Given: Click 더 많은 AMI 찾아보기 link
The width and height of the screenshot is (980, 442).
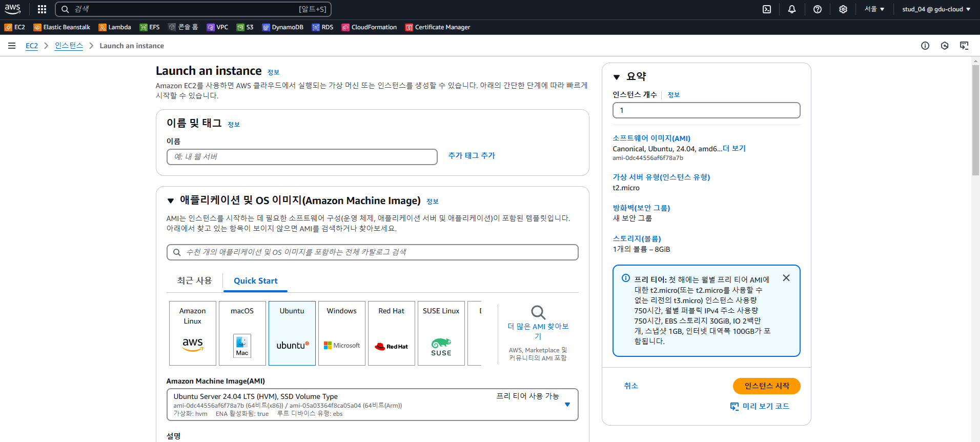Looking at the screenshot, I should (538, 331).
